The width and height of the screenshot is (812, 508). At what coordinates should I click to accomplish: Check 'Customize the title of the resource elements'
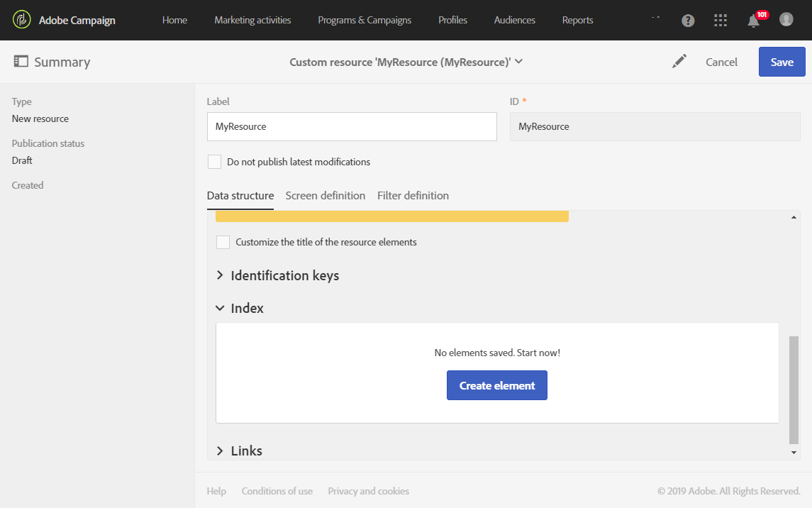(x=223, y=242)
